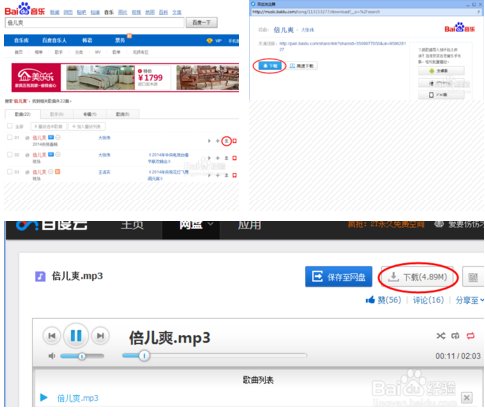This screenshot has width=485, height=416.
Task: Select 倍儿爽.mp3 in the song list
Action: click(78, 398)
